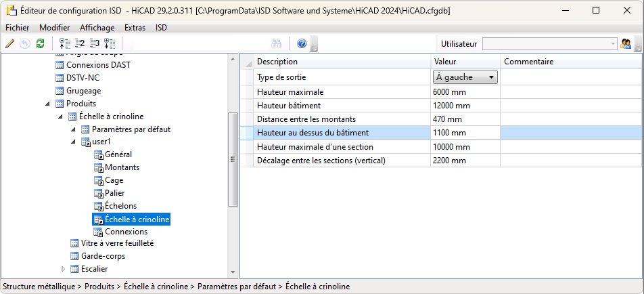644x294 pixels.
Task: Open the Affichage menu
Action: (x=97, y=28)
